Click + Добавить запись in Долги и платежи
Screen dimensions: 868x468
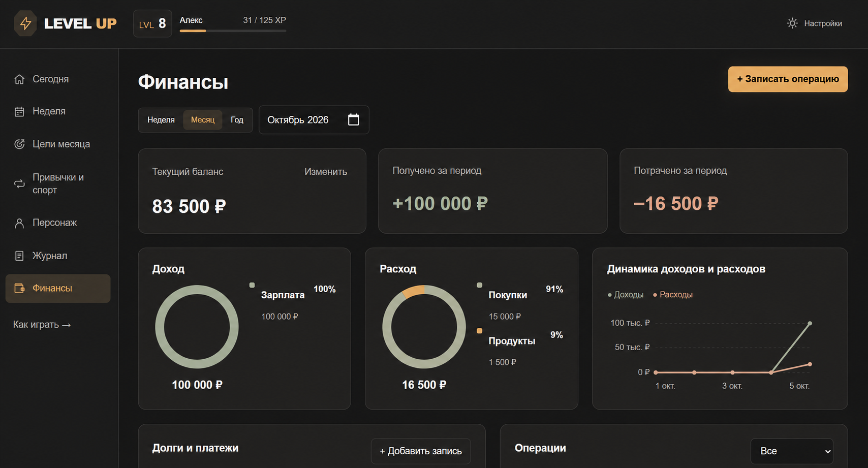click(x=421, y=451)
